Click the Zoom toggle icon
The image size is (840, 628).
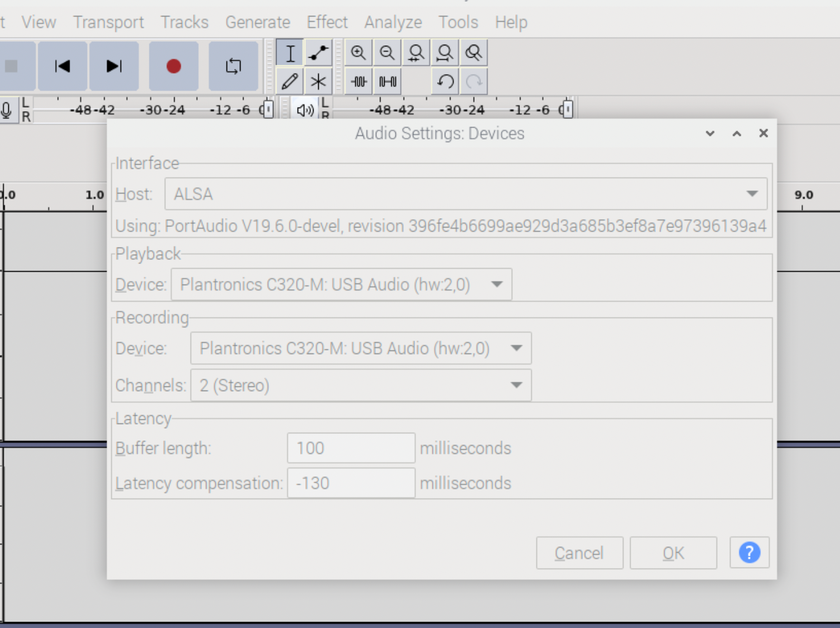(474, 53)
